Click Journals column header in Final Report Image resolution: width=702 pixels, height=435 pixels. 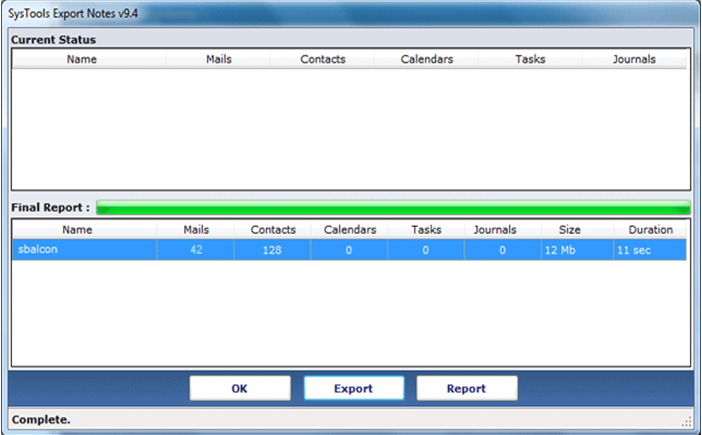tap(503, 230)
